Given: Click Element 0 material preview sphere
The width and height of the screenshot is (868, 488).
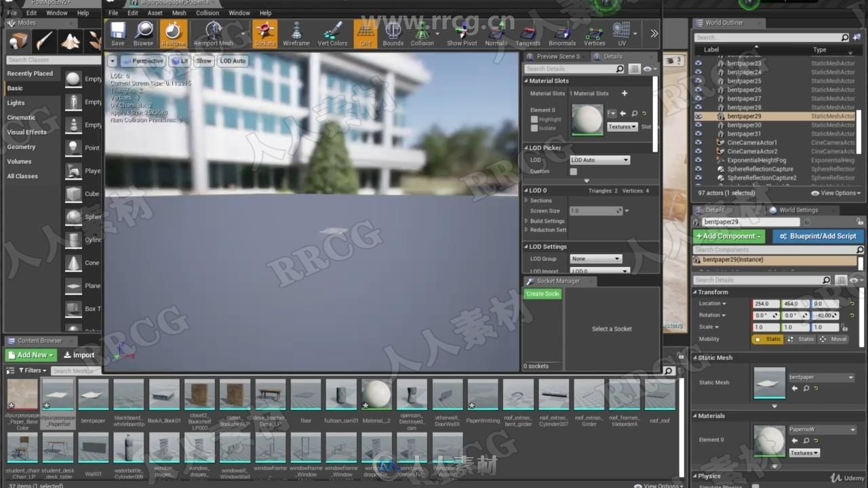Looking at the screenshot, I should pos(587,120).
